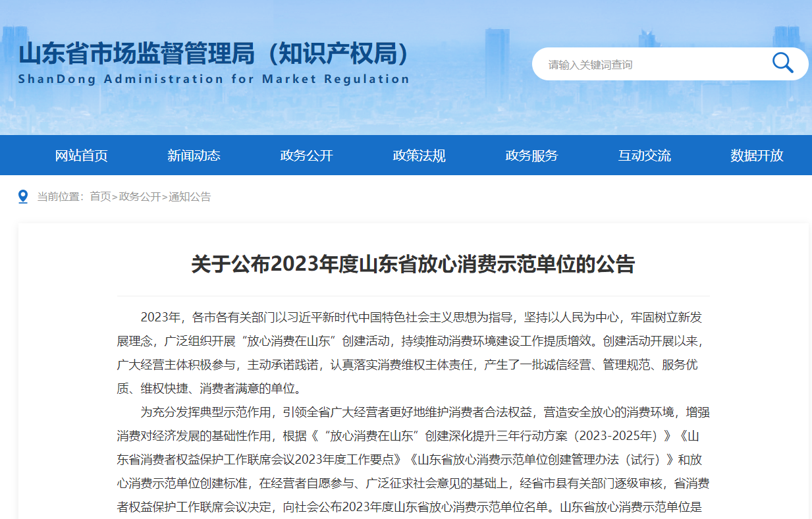Click the magnifier search icon
Image resolution: width=812 pixels, height=519 pixels.
(x=782, y=63)
